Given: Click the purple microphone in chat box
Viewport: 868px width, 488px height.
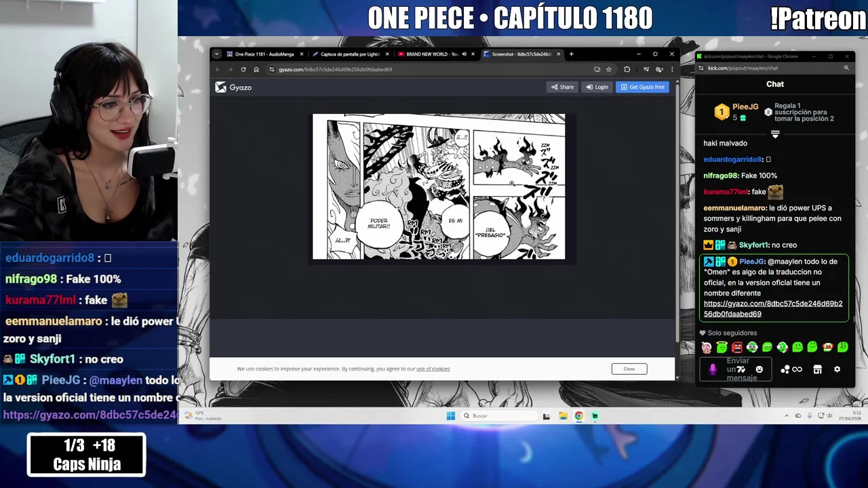Looking at the screenshot, I should click(x=712, y=369).
